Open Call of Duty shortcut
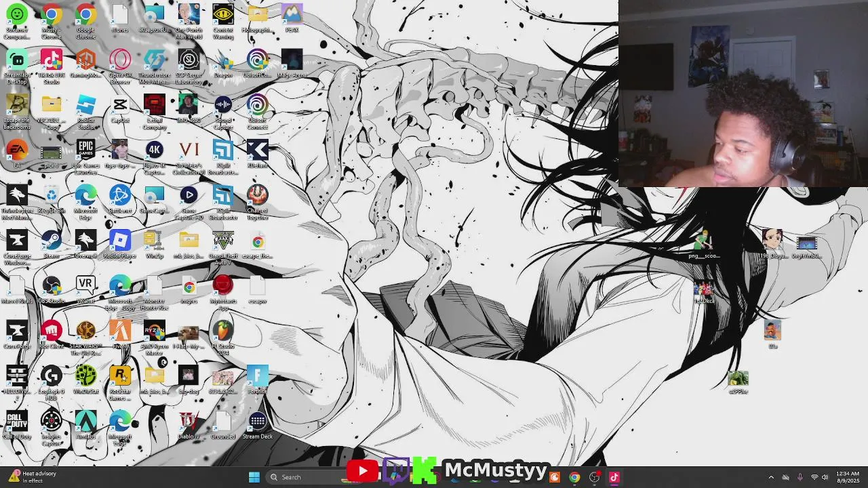 17,426
